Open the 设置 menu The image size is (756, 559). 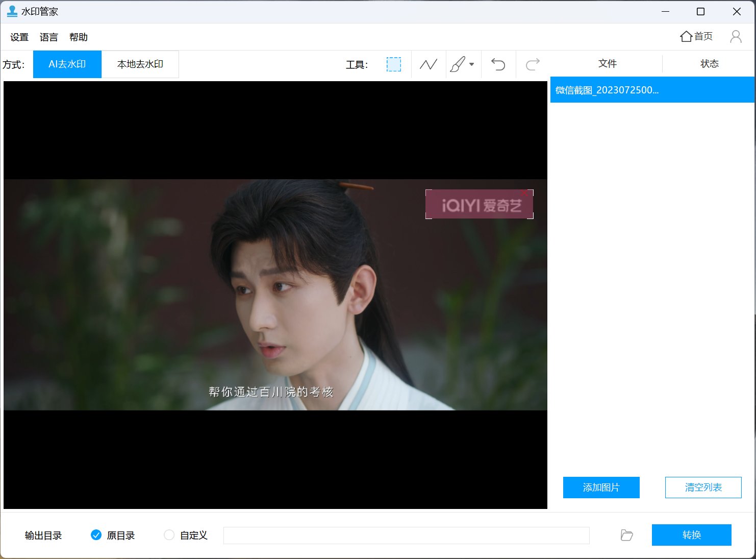[x=19, y=37]
